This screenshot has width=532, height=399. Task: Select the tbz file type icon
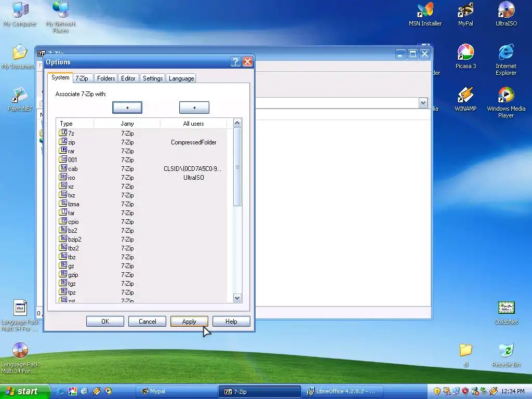(x=63, y=257)
